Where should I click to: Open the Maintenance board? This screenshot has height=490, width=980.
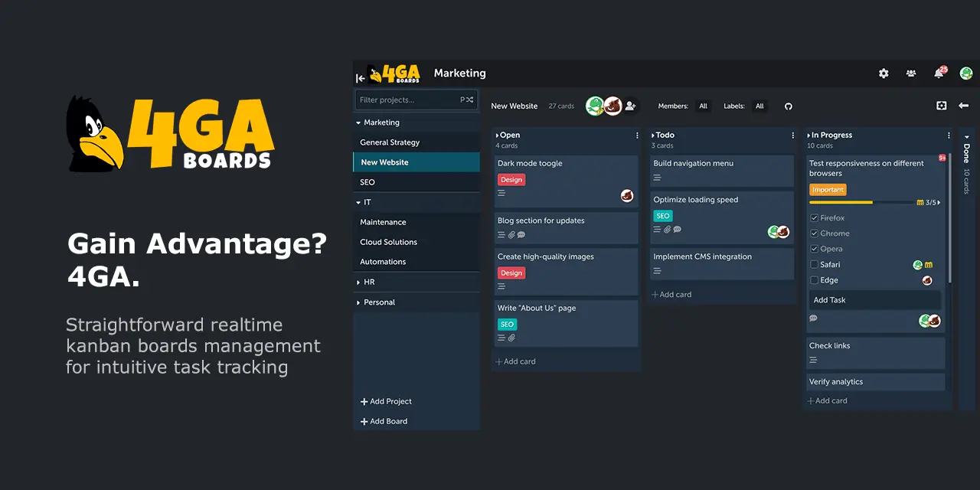point(416,222)
